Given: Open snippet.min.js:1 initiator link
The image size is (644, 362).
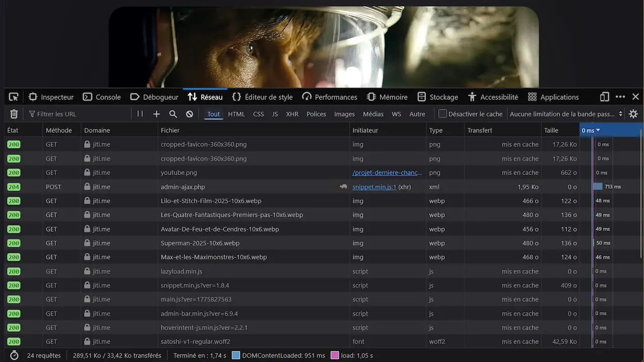Looking at the screenshot, I should (374, 187).
